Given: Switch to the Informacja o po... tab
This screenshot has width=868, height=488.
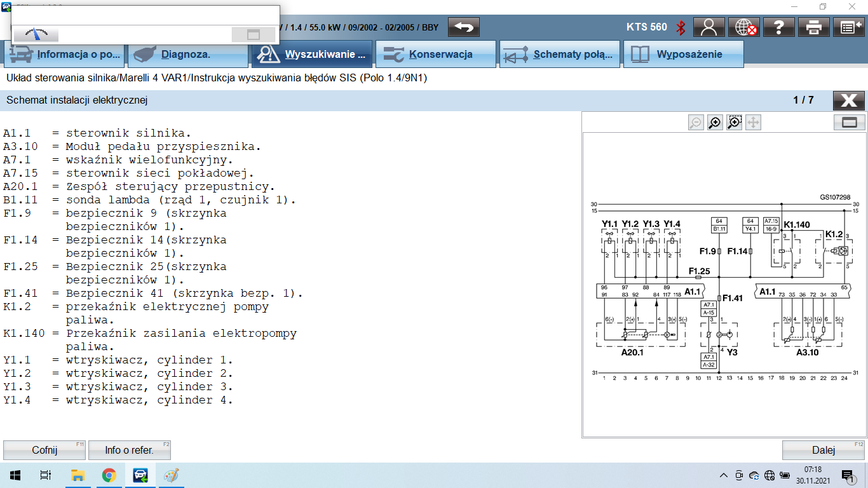Looking at the screenshot, I should [x=64, y=54].
